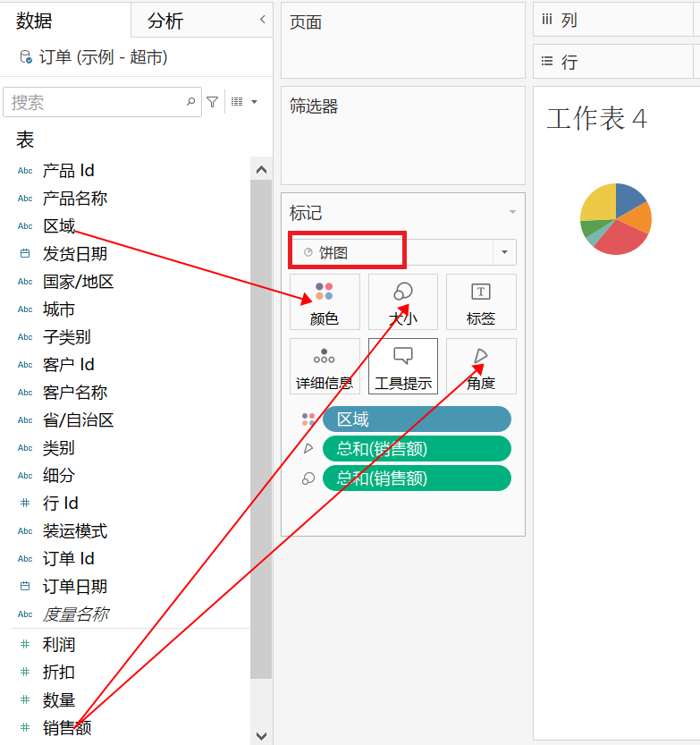
Task: Click the # icon next to 折扣
Action: coord(25,672)
